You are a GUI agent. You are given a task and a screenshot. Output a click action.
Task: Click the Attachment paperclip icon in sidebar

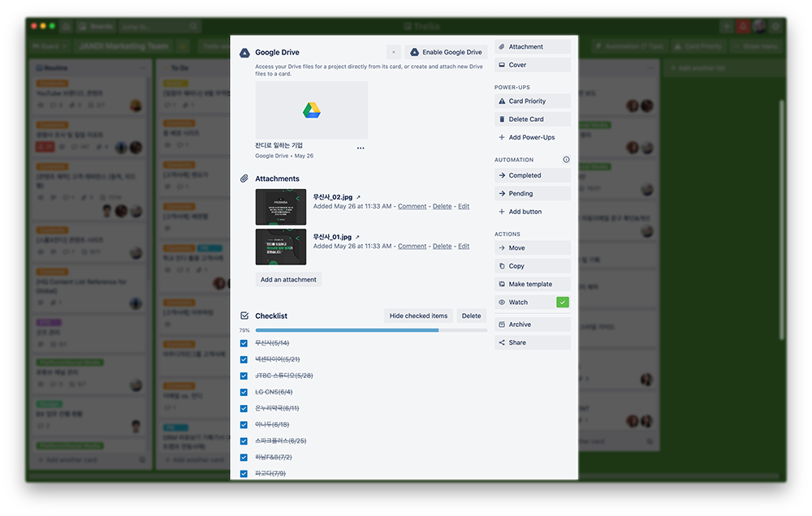tap(502, 47)
